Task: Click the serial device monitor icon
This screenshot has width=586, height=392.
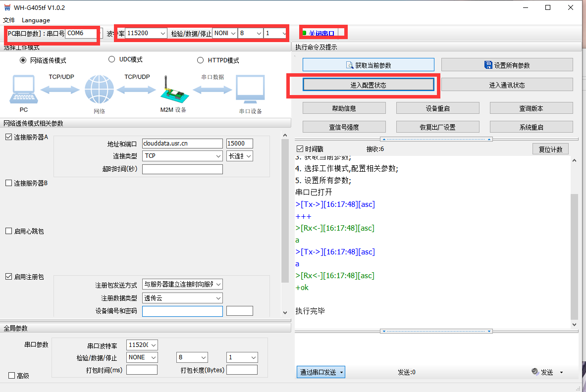Action: [250, 90]
